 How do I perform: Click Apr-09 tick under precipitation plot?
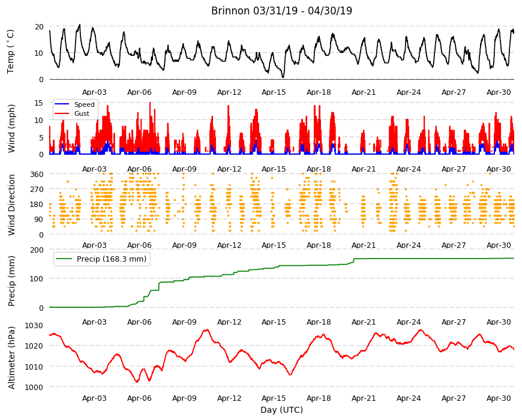[184, 322]
